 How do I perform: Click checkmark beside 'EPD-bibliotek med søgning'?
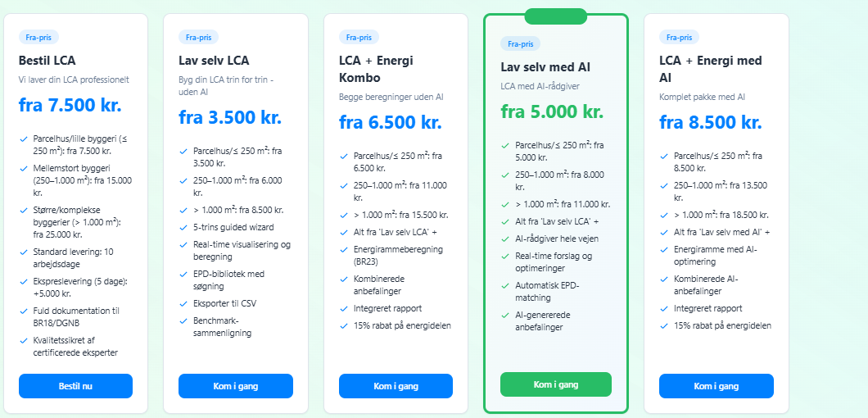[x=183, y=274]
